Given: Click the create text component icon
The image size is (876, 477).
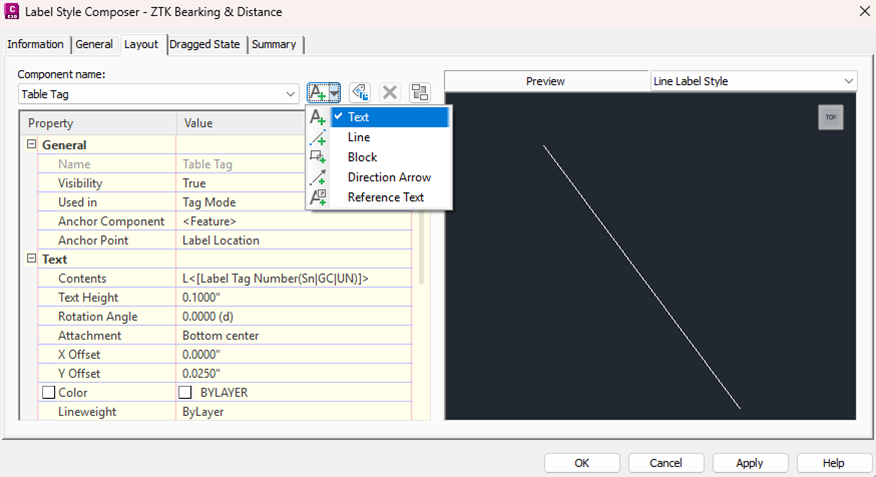Looking at the screenshot, I should coord(317,93).
